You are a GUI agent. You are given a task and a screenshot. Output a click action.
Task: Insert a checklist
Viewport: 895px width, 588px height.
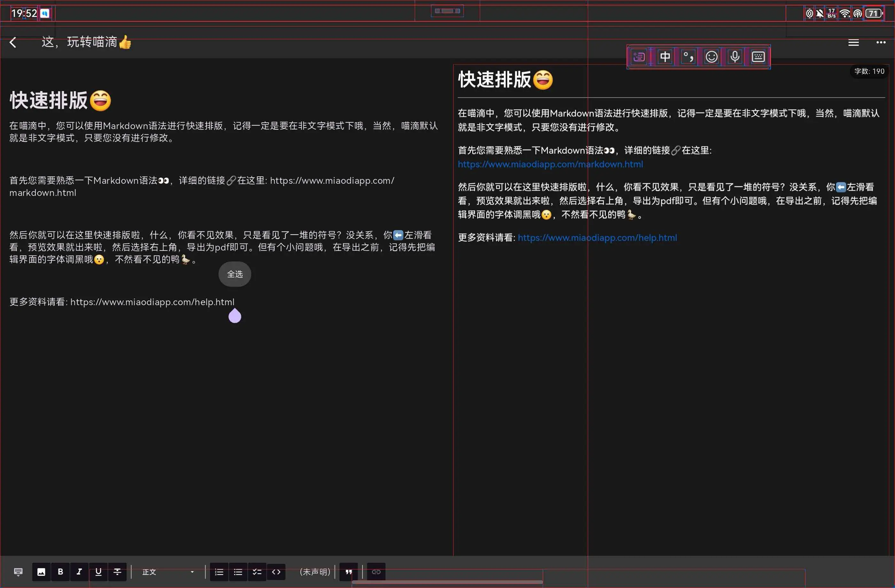pyautogui.click(x=257, y=572)
